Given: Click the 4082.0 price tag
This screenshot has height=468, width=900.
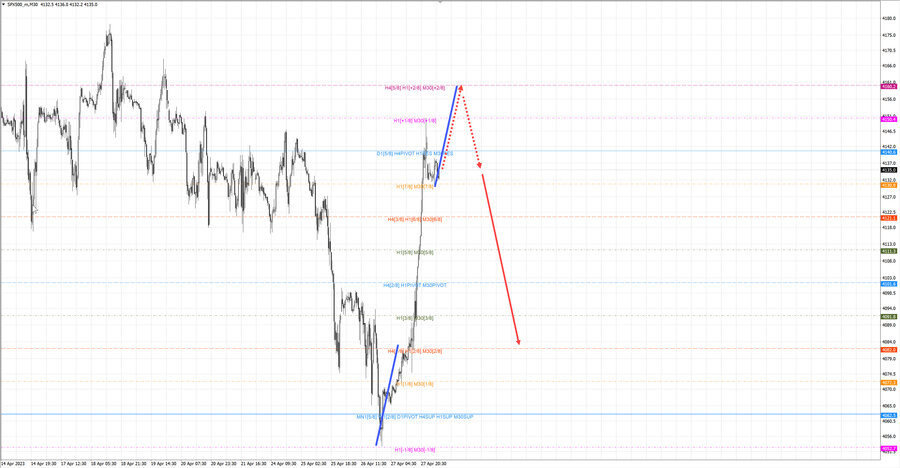Looking at the screenshot, I should point(889,350).
